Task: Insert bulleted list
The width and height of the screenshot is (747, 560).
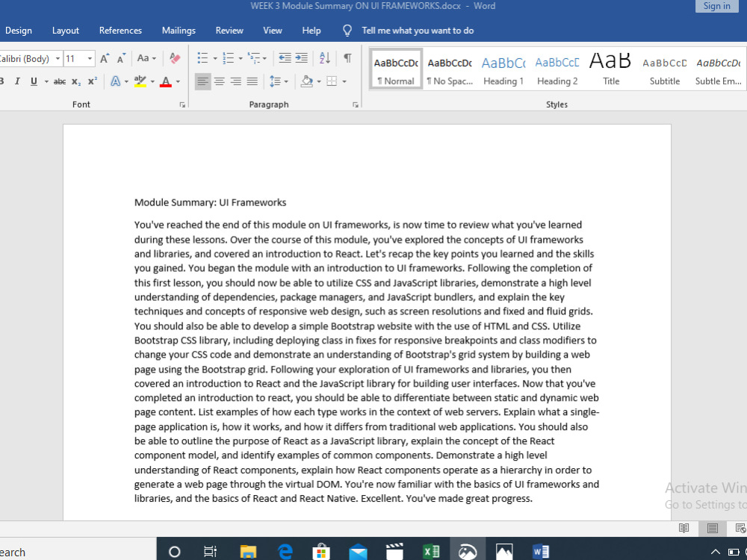Action: pos(202,58)
